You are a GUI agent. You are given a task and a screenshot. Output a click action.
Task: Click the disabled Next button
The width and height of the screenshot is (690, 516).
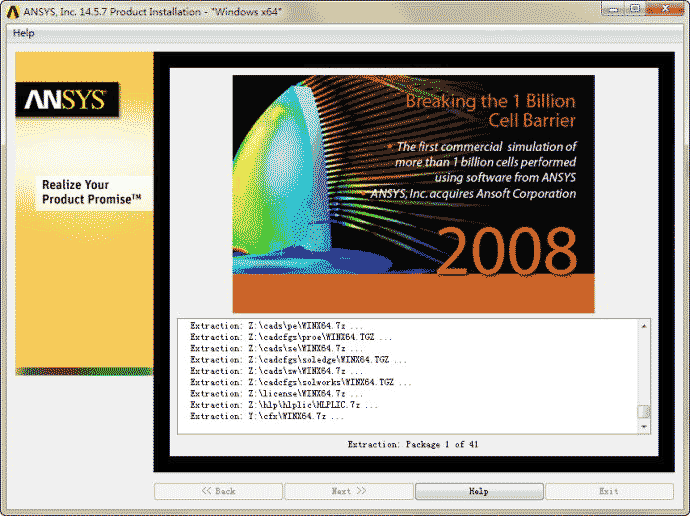pyautogui.click(x=349, y=491)
